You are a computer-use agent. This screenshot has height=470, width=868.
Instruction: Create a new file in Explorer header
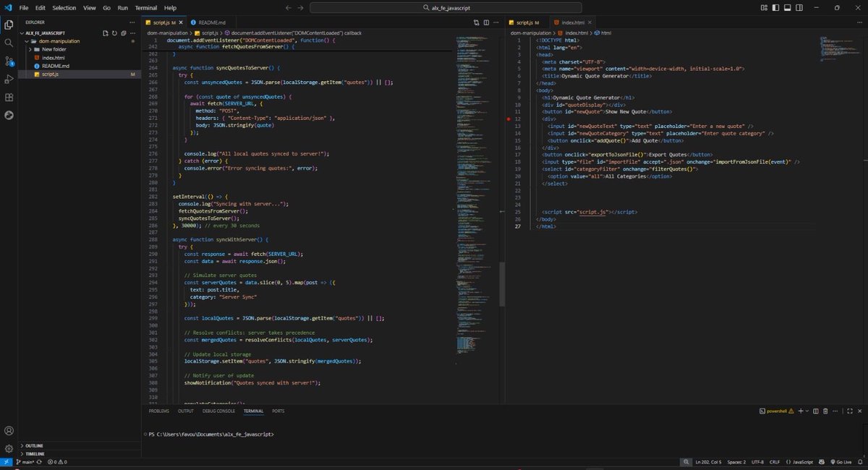pos(105,33)
